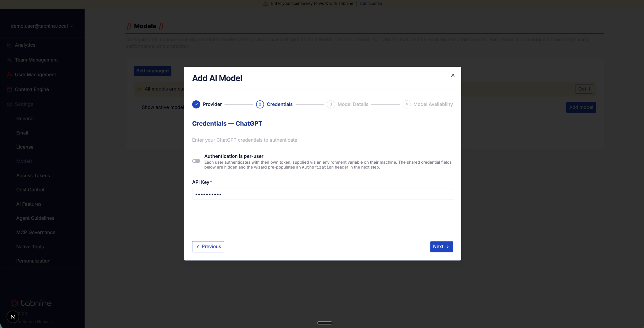Open Analytics in the sidebar
The height and width of the screenshot is (328, 644).
click(x=25, y=45)
